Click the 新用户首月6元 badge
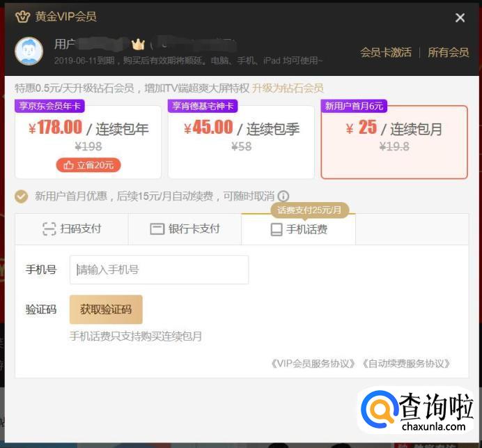The width and height of the screenshot is (482, 448). [x=354, y=106]
